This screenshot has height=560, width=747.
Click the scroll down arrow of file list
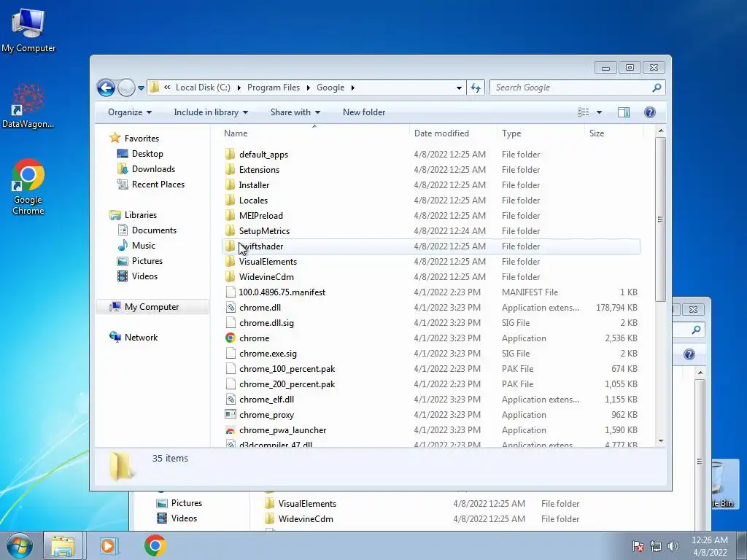[x=660, y=441]
